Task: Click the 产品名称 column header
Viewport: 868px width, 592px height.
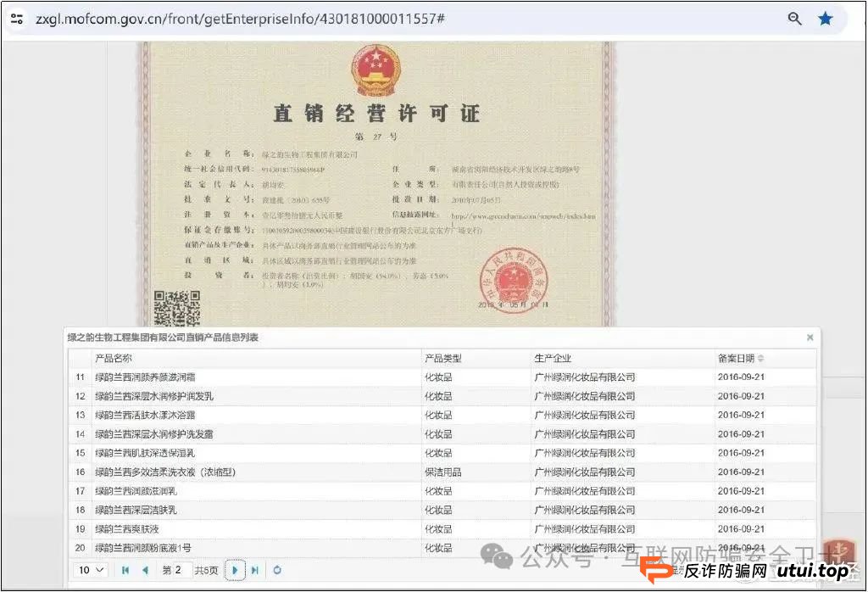Action: tap(114, 358)
